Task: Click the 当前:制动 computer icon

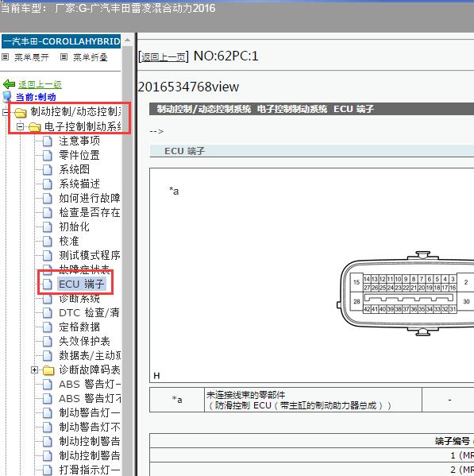Action: pos(7,97)
